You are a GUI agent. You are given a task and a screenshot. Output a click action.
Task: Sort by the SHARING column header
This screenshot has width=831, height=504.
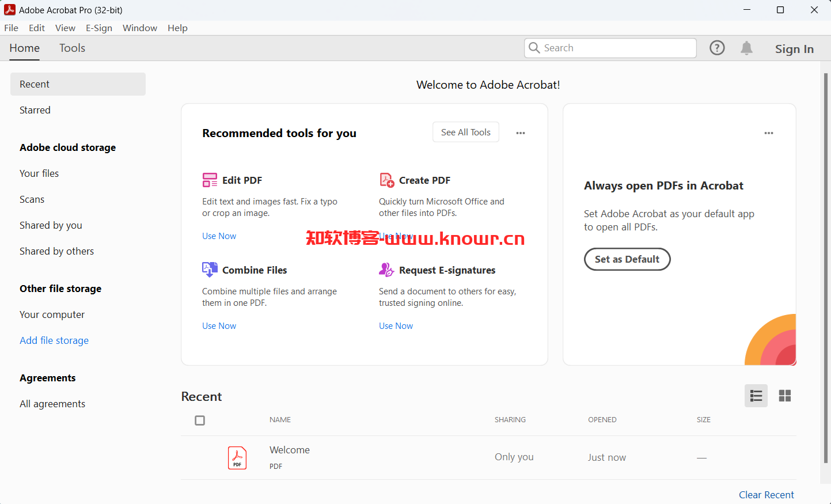tap(510, 420)
